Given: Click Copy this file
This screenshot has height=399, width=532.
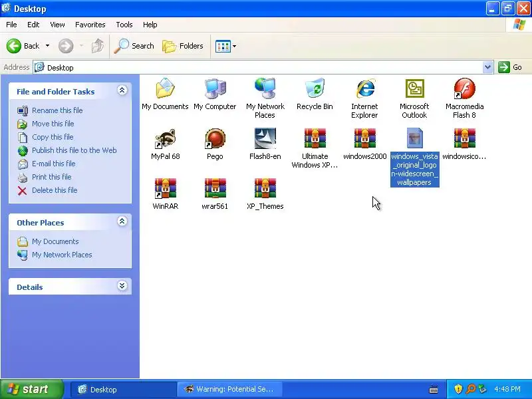Looking at the screenshot, I should pyautogui.click(x=45, y=137).
